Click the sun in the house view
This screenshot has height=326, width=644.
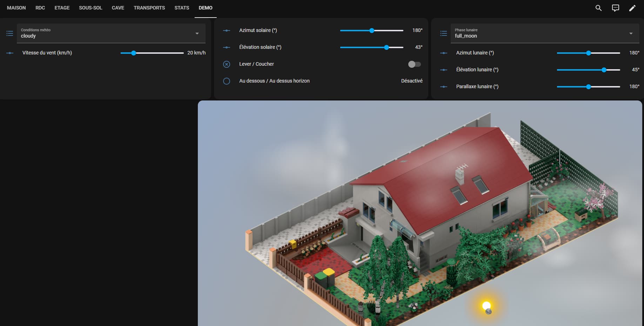click(486, 305)
